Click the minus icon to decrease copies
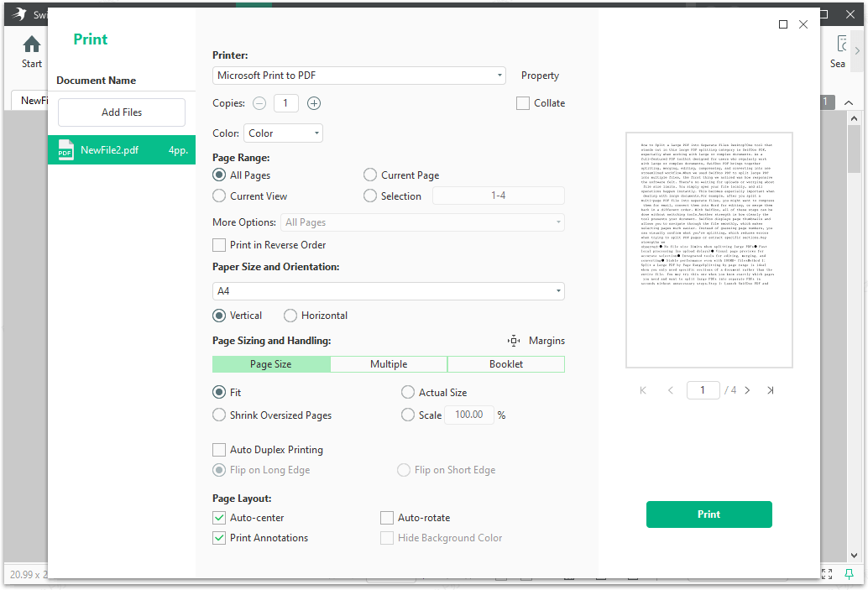 click(x=259, y=102)
